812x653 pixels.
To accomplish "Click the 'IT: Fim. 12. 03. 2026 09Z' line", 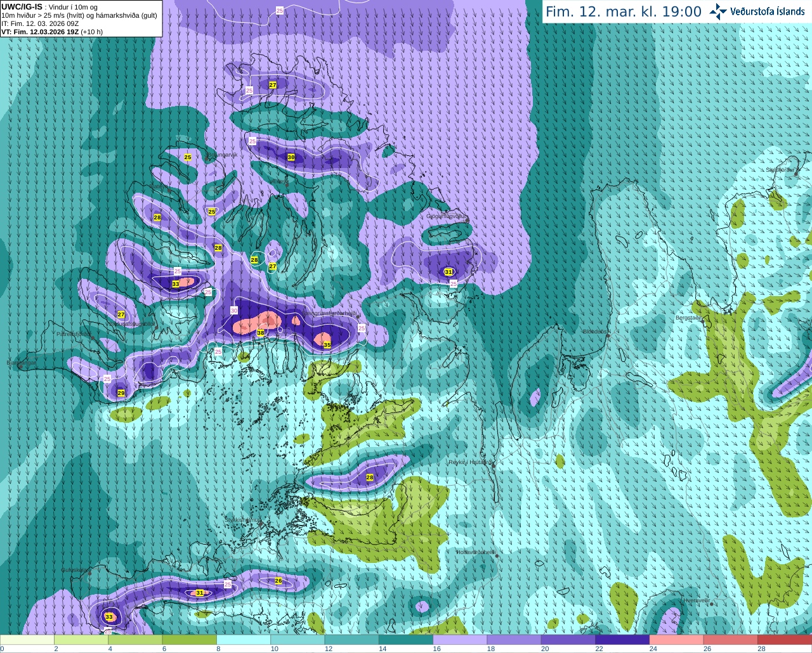I will [40, 23].
